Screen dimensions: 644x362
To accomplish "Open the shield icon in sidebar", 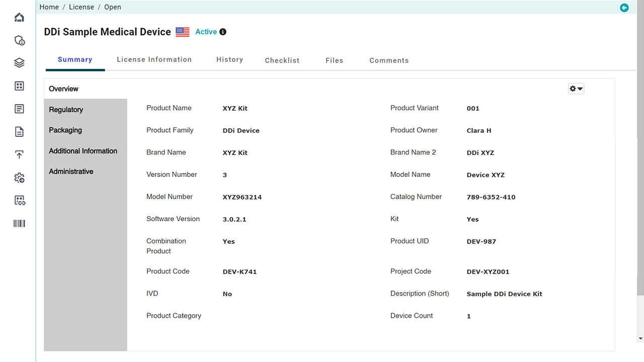I will coord(19,41).
